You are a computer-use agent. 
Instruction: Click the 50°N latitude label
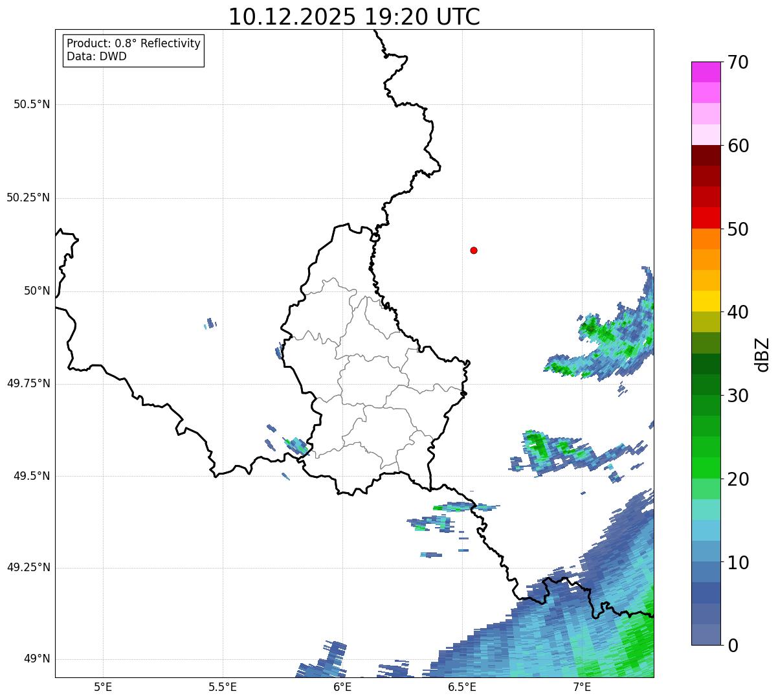(x=37, y=291)
